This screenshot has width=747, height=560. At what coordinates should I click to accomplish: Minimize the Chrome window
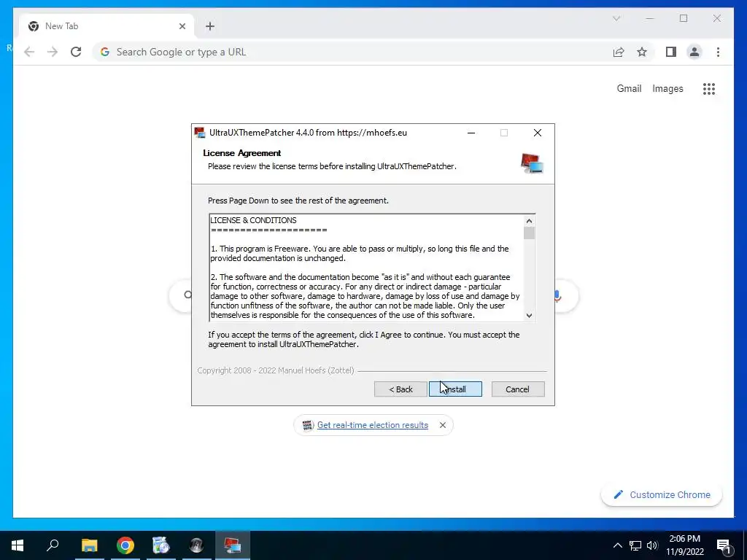650,18
